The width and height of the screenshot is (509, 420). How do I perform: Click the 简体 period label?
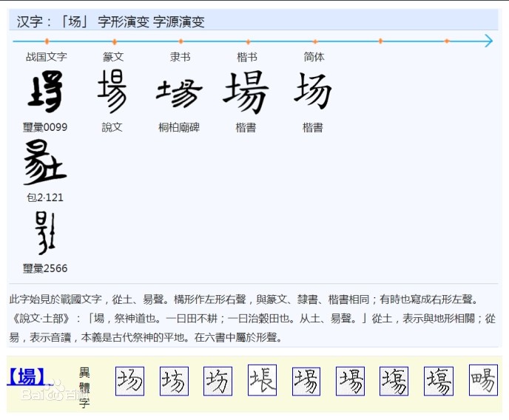pos(314,57)
